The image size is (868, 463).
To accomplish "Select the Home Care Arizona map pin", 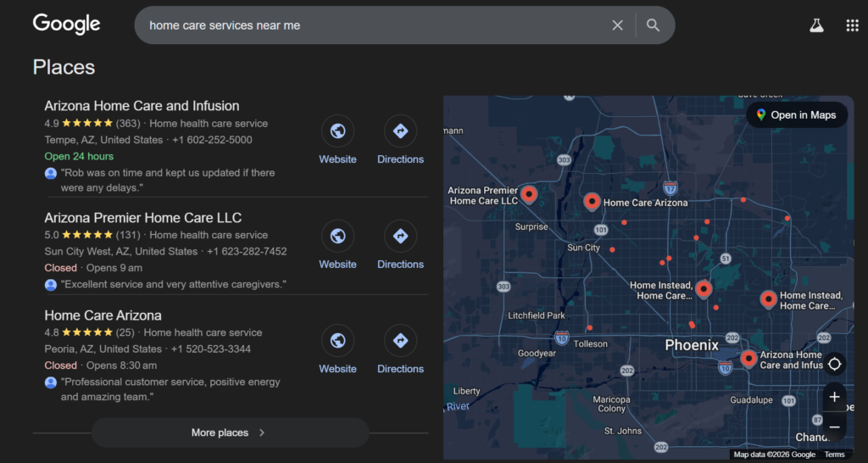I will coord(592,201).
